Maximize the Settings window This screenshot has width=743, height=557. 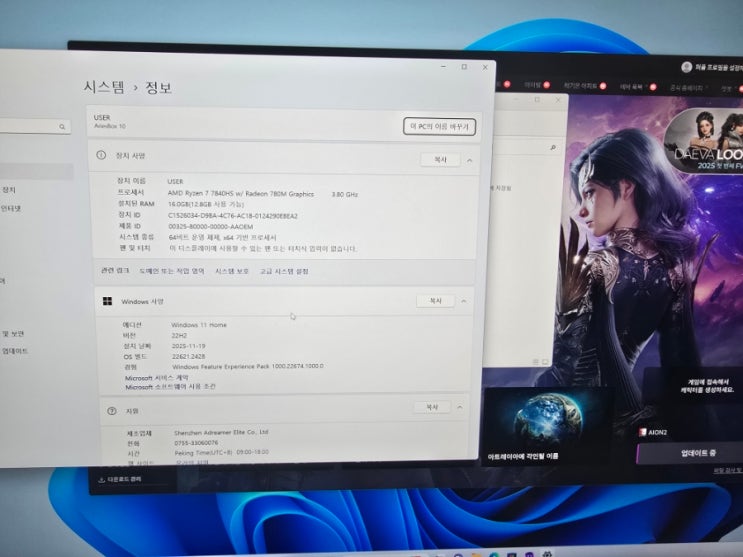click(x=464, y=67)
